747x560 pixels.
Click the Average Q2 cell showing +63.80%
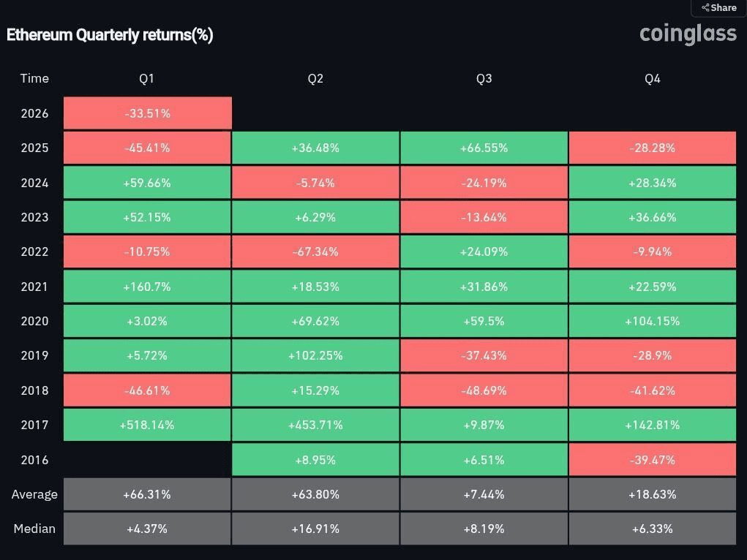click(x=315, y=494)
